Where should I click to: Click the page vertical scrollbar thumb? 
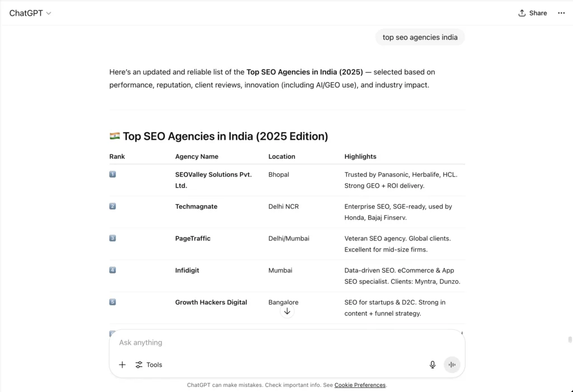click(x=570, y=340)
